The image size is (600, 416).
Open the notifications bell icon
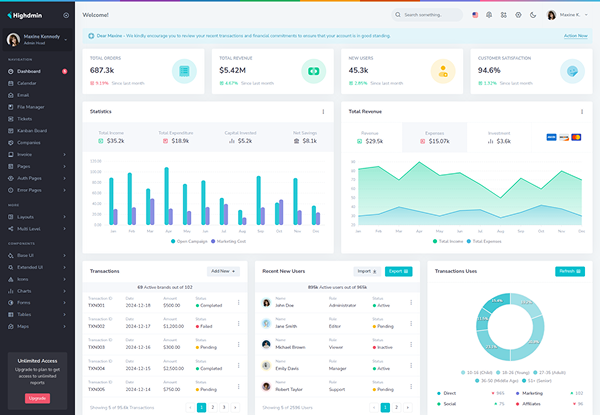click(x=489, y=15)
